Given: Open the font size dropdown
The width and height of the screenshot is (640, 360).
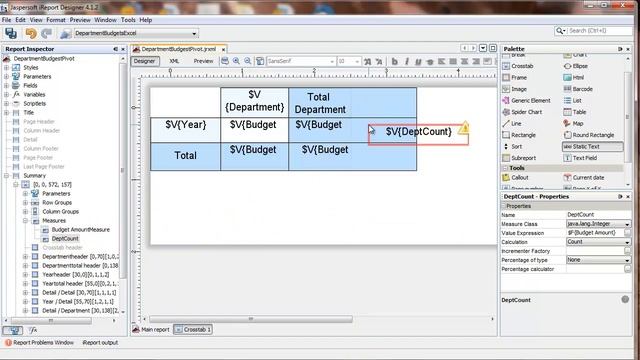Looking at the screenshot, I should pos(357,61).
